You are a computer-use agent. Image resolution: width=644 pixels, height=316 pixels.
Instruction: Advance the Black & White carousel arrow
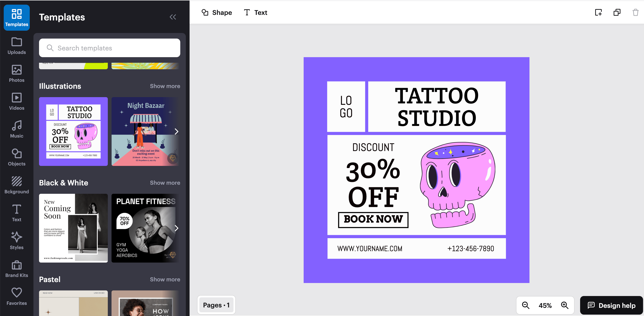(177, 228)
